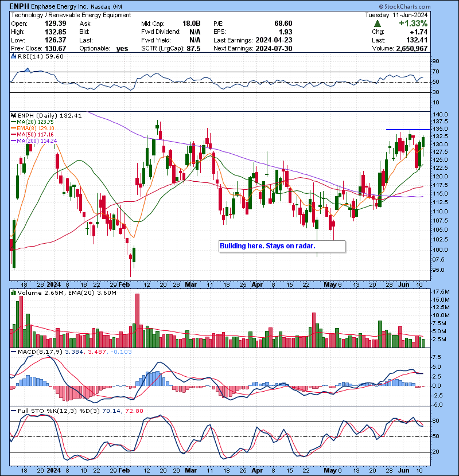Screen dimensions: 459x476
Task: Click the Open price 129.39
Action: click(56, 24)
